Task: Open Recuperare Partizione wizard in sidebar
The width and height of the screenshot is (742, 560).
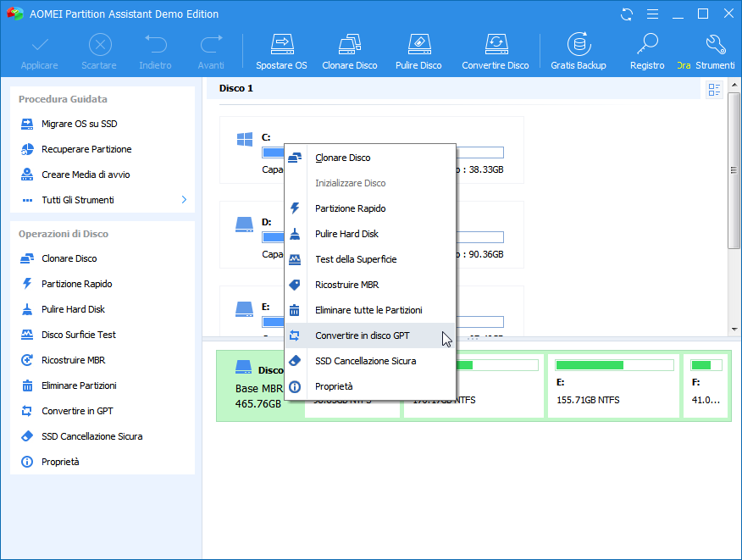Action: pos(86,149)
